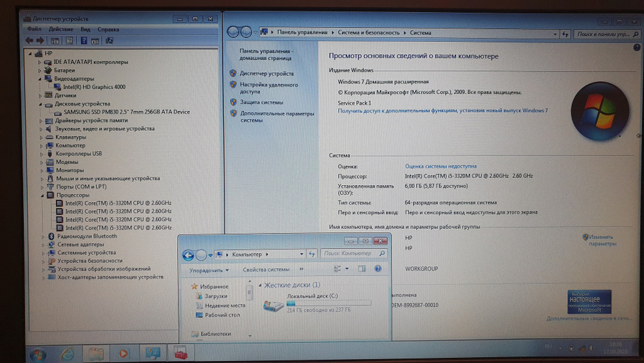
Task: Select SAMSUNG SSD PM830 disk device
Action: [x=126, y=112]
